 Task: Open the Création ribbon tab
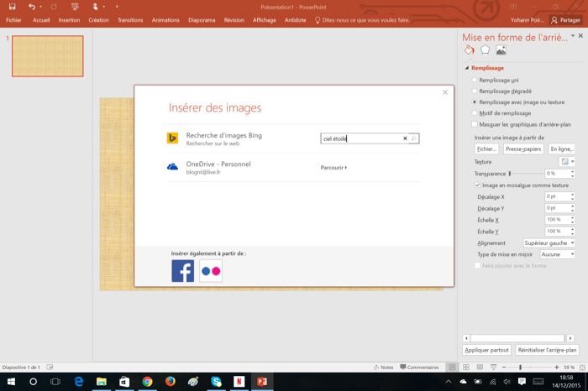coord(98,20)
